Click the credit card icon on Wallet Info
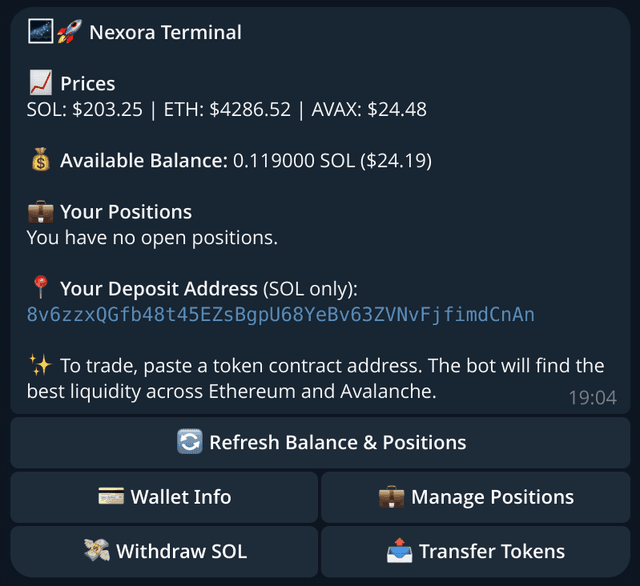The width and height of the screenshot is (640, 586). click(x=111, y=497)
